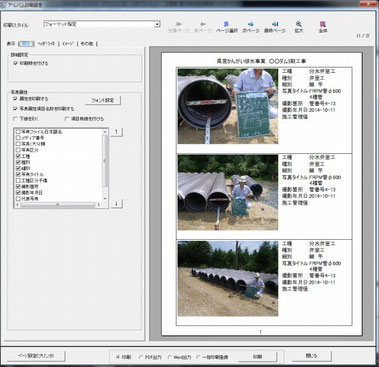Click third preview photo of pipe row
Screen dimensions: 379x367
[228, 278]
